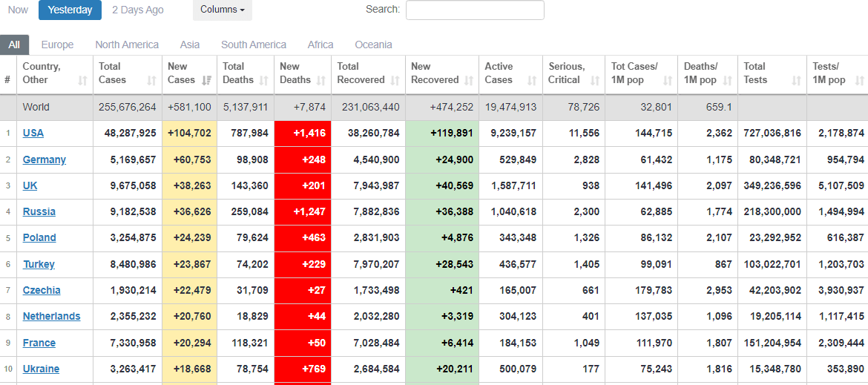
Task: Sort by New Deaths sort arrows
Action: tap(320, 80)
